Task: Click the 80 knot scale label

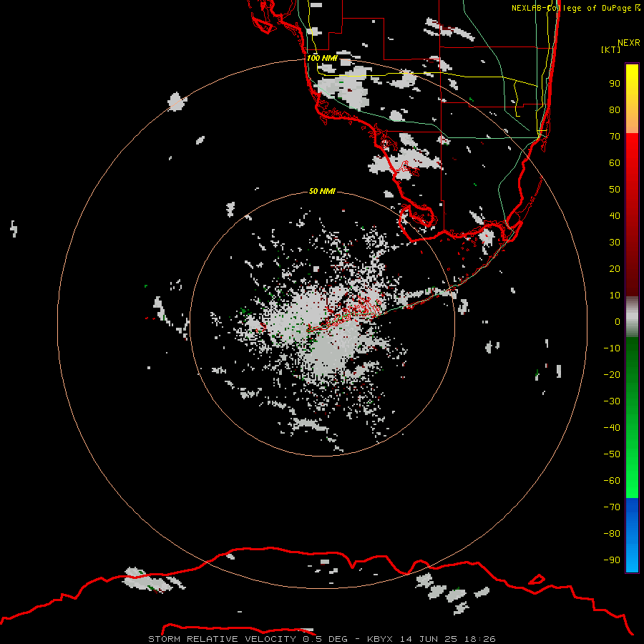Action: pyautogui.click(x=615, y=110)
